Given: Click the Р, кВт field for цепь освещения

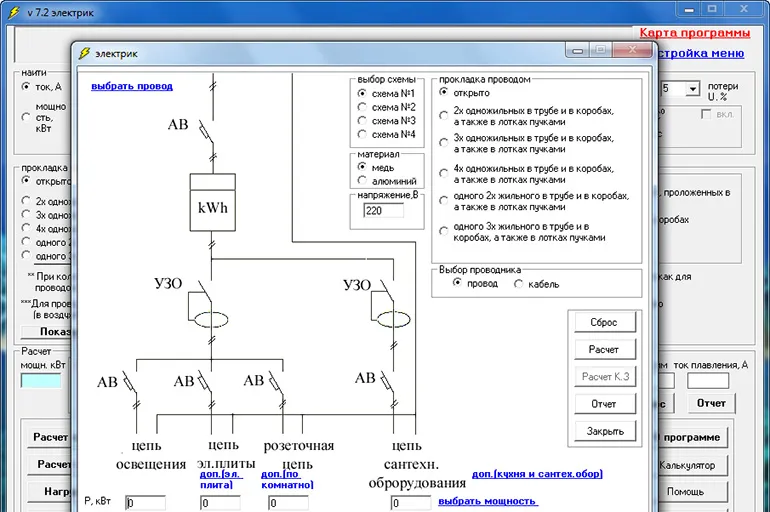Looking at the screenshot, I should point(145,503).
